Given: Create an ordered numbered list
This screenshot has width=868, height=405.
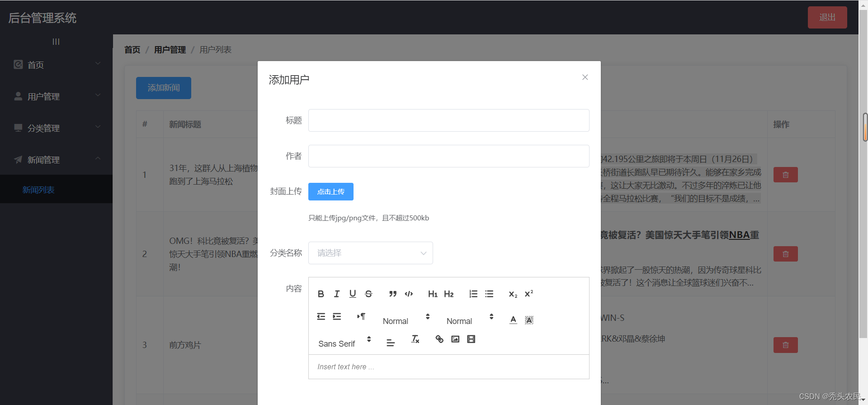Looking at the screenshot, I should coord(473,294).
